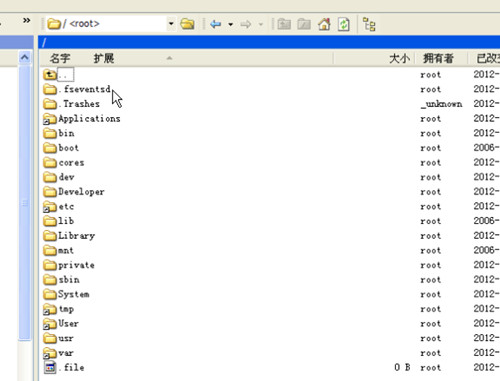Screen dimensions: 500x381
Task: Click the folder icon of usr
Action: coord(50,338)
